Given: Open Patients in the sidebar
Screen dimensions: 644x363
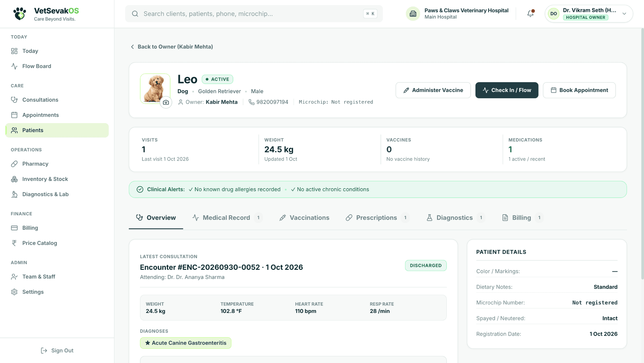Looking at the screenshot, I should [x=57, y=130].
